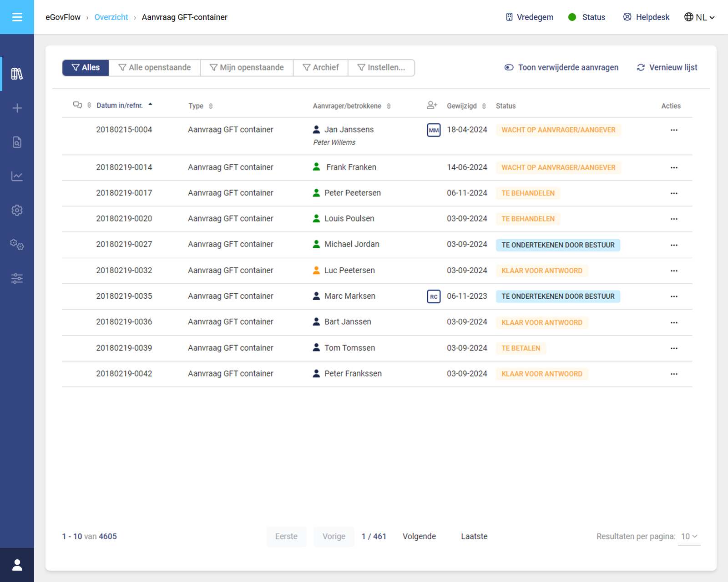Sort by Type column
The height and width of the screenshot is (582, 728).
point(201,106)
